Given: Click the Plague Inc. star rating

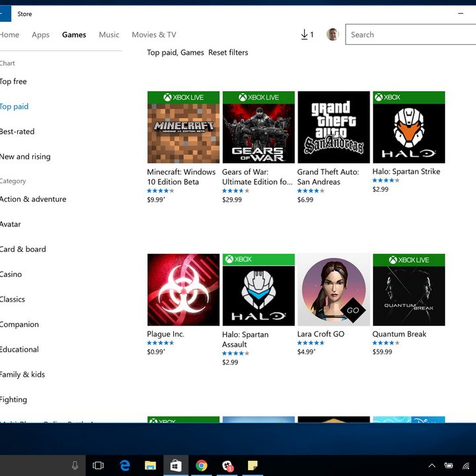Looking at the screenshot, I should click(161, 343).
